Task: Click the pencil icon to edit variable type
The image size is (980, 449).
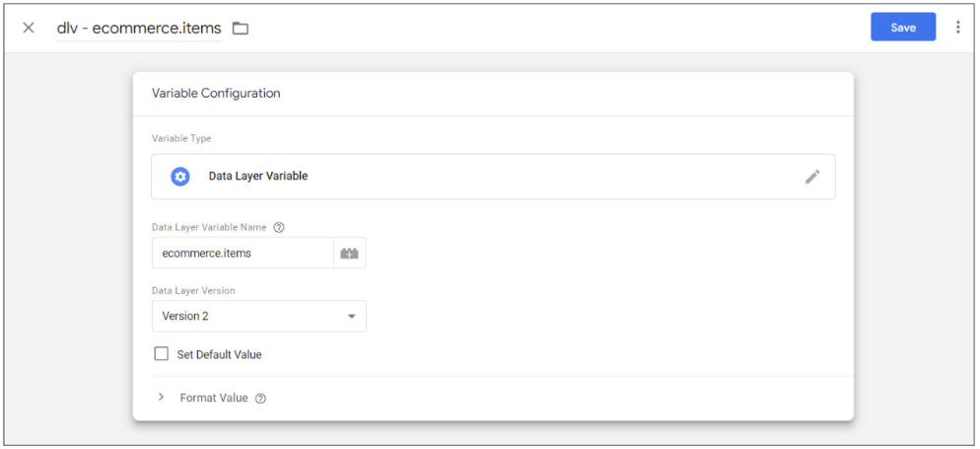Action: (x=811, y=177)
